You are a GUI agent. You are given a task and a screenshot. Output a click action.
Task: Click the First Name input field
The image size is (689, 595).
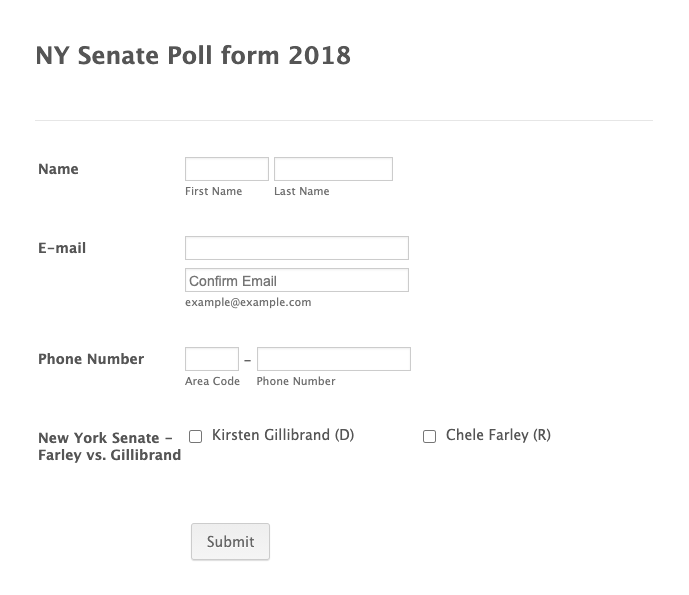[x=227, y=169]
